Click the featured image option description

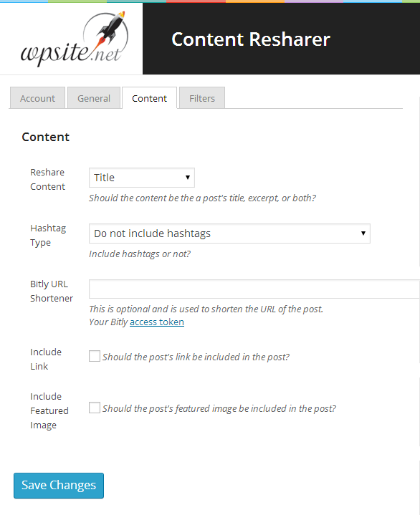219,408
